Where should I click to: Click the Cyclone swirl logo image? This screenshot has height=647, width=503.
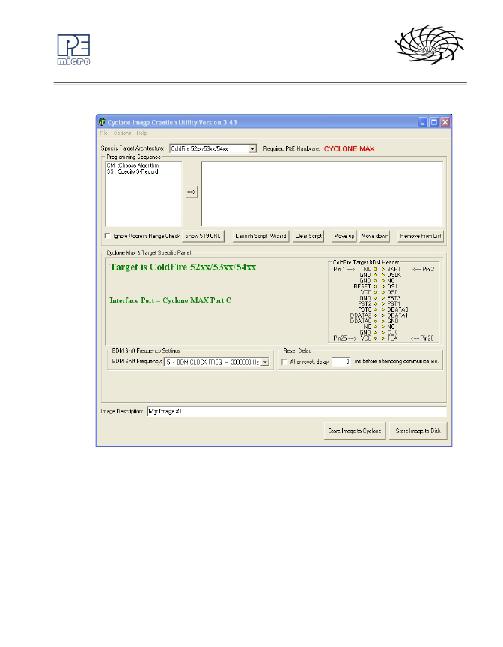click(429, 44)
